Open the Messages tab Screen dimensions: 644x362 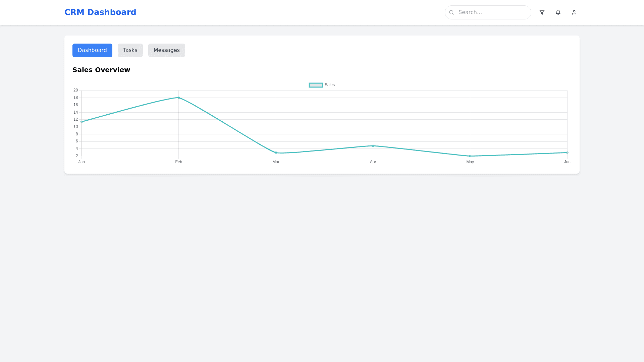[x=167, y=50]
